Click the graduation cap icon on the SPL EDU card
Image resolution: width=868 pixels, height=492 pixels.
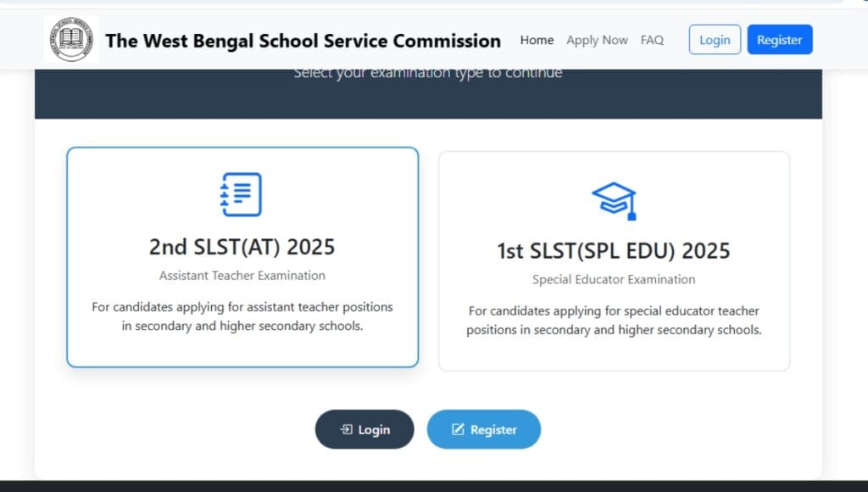tap(614, 198)
